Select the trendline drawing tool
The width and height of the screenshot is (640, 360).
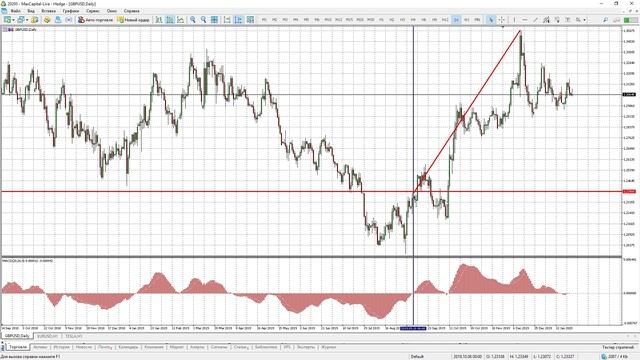(x=536, y=20)
